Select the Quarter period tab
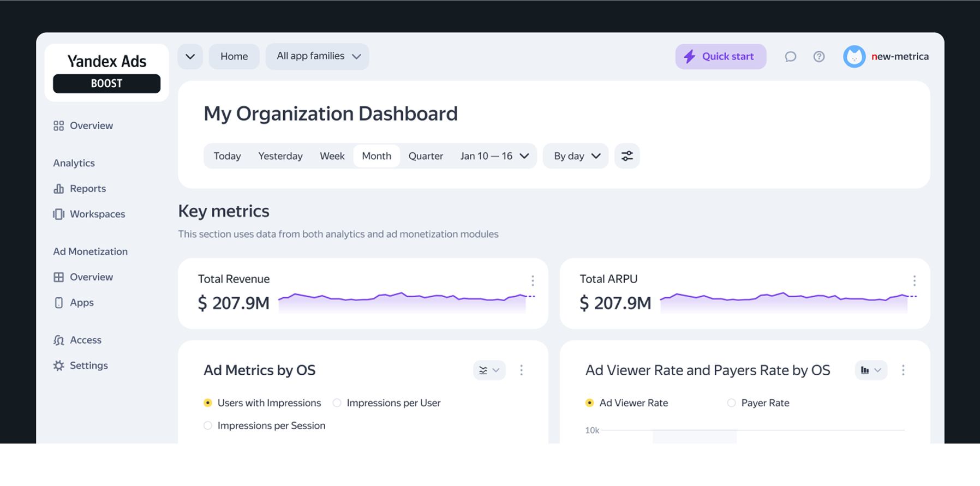The width and height of the screenshot is (980, 486). [x=426, y=156]
